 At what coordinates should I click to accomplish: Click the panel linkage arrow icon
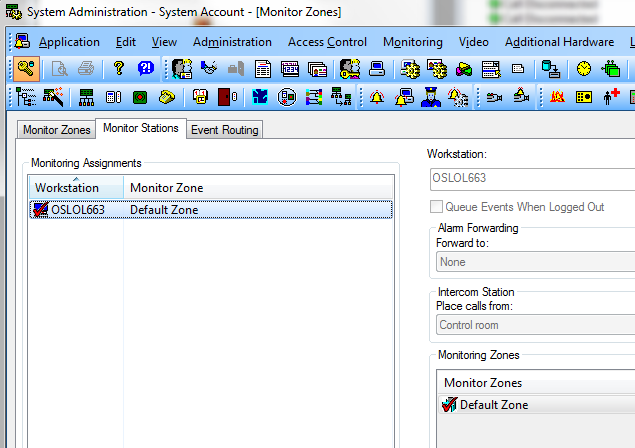pos(341,97)
